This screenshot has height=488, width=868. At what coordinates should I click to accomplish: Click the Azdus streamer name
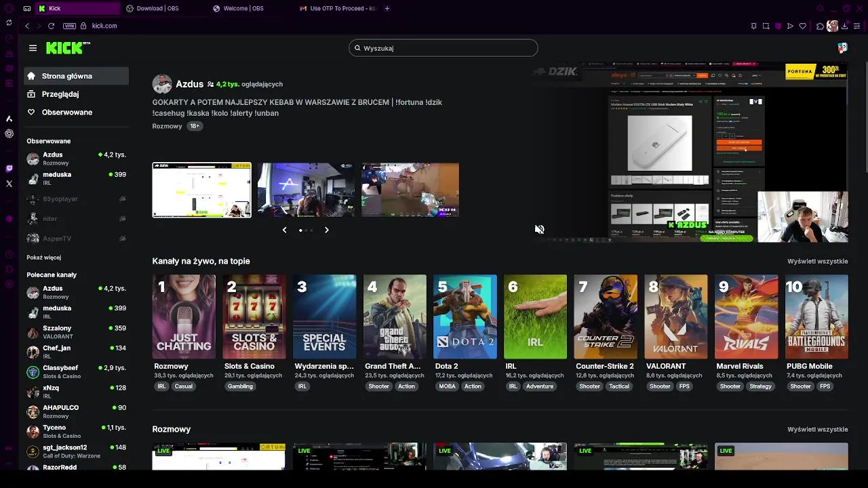coord(189,84)
